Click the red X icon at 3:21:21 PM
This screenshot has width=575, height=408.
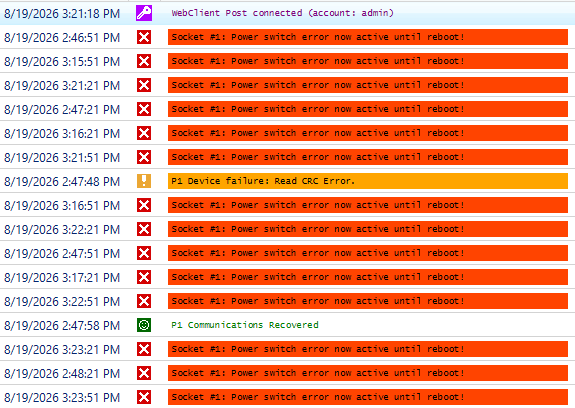(144, 85)
